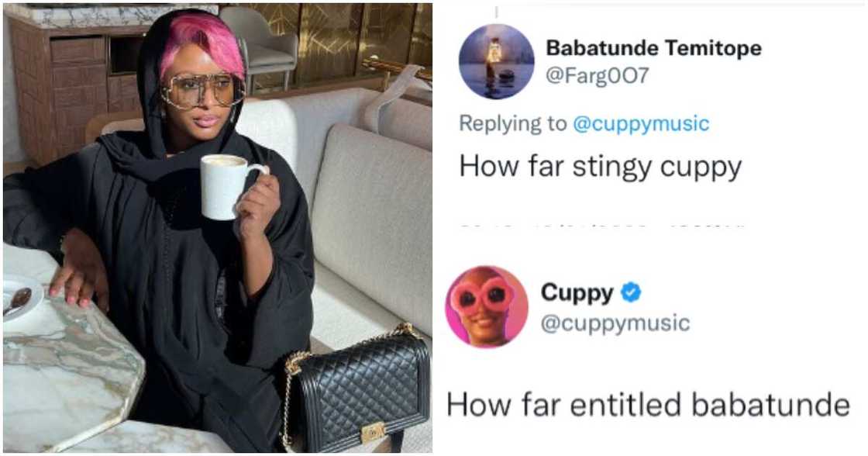
Task: Follow the @cuppymusic link in Replying to
Action: (x=641, y=123)
